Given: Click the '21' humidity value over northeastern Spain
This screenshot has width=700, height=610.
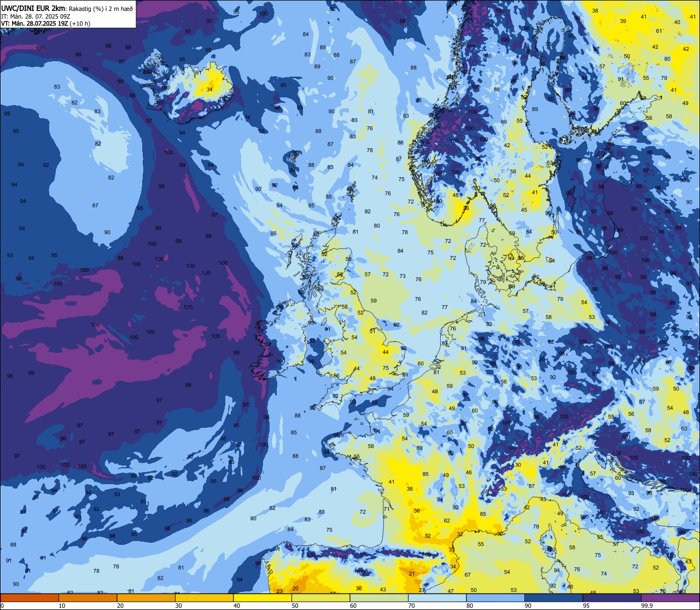Looking at the screenshot, I should 412,574.
